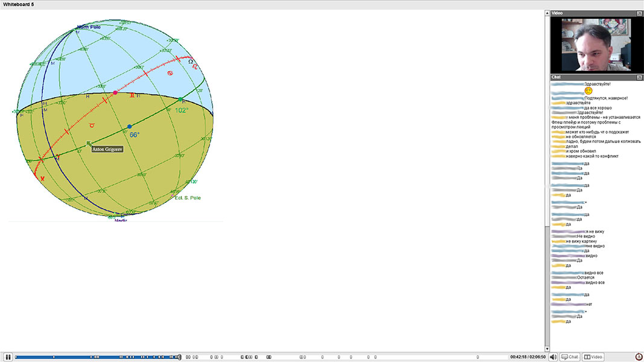This screenshot has height=362, width=644.
Task: Pause the recording playback
Action: tap(8, 357)
